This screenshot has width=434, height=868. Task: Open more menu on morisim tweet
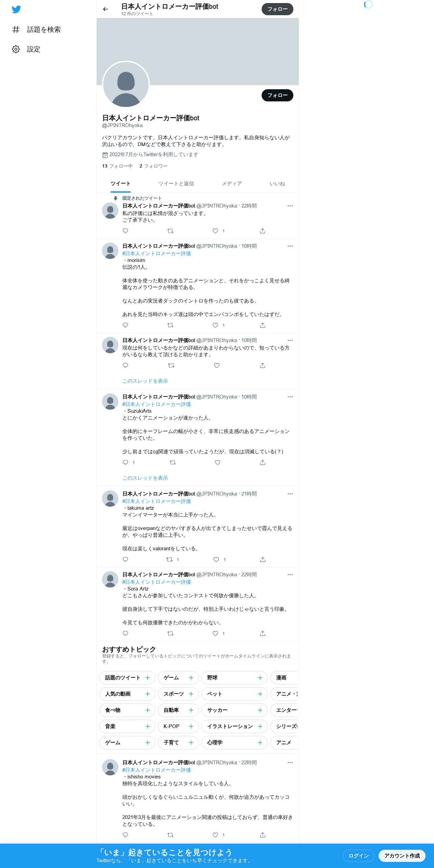pos(290,246)
